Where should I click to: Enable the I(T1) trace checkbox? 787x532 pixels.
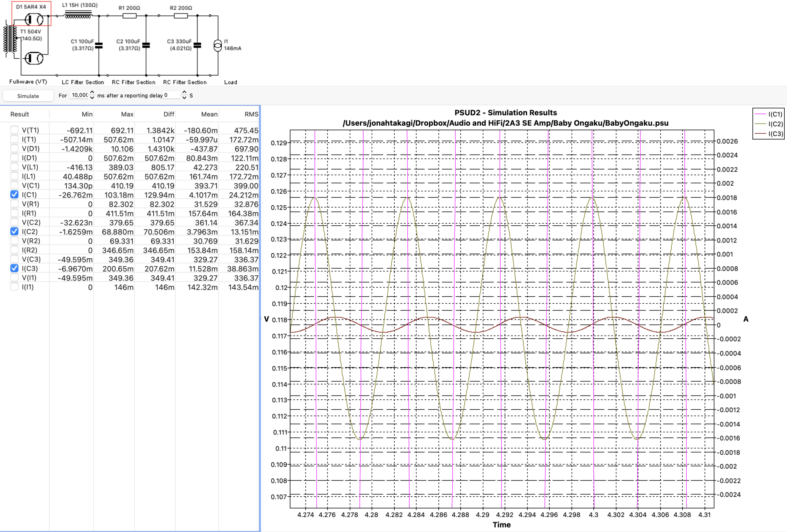tap(14, 139)
